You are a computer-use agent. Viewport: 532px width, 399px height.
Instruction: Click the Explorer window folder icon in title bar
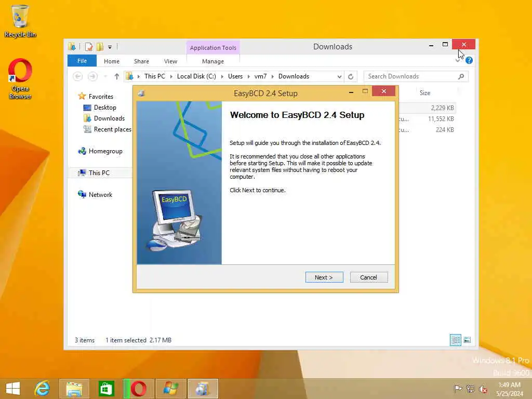[x=72, y=46]
